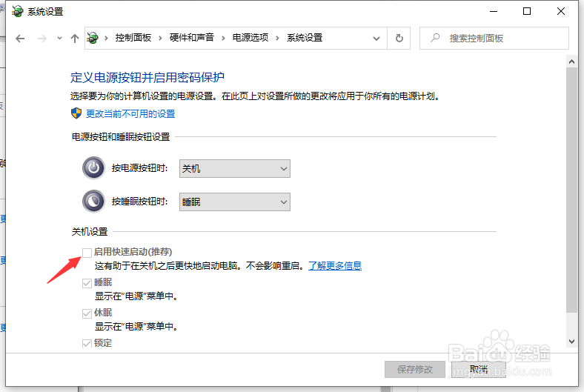Click the UAC shield icon
Image resolution: width=584 pixels, height=392 pixels.
[76, 113]
